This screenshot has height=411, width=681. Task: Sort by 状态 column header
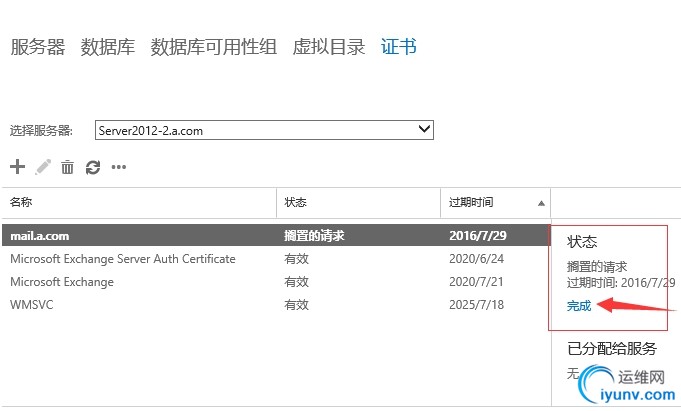358,202
